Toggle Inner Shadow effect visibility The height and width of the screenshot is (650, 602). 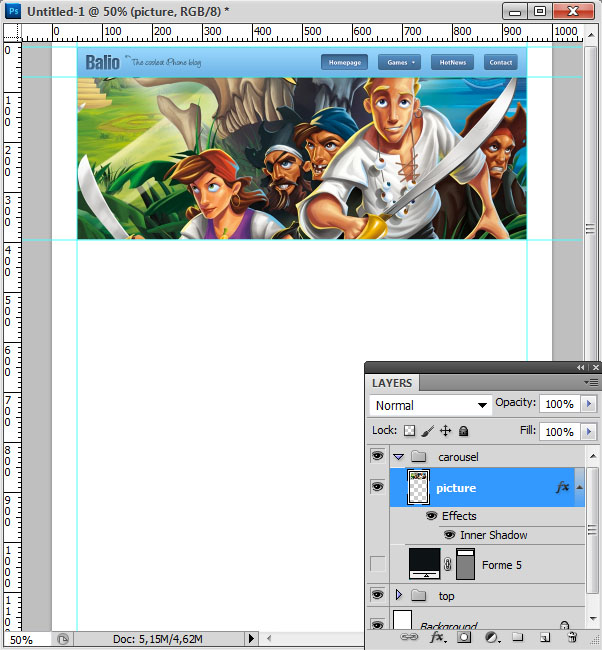pos(450,535)
